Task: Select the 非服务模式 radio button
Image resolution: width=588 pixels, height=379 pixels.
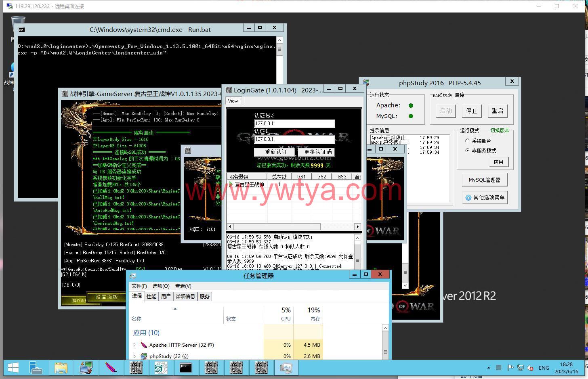Action: click(x=468, y=151)
